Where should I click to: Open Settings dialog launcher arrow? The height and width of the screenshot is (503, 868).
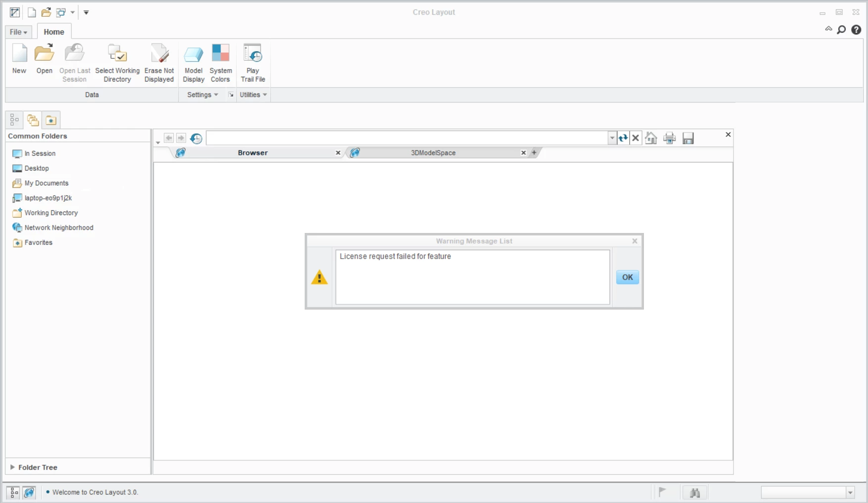click(x=231, y=94)
